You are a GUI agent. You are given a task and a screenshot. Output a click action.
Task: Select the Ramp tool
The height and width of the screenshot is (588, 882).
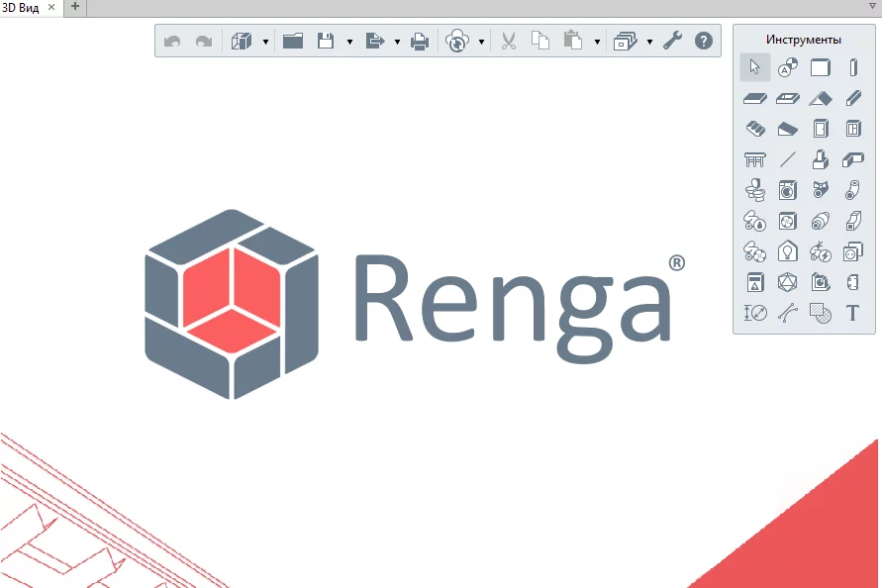point(788,129)
